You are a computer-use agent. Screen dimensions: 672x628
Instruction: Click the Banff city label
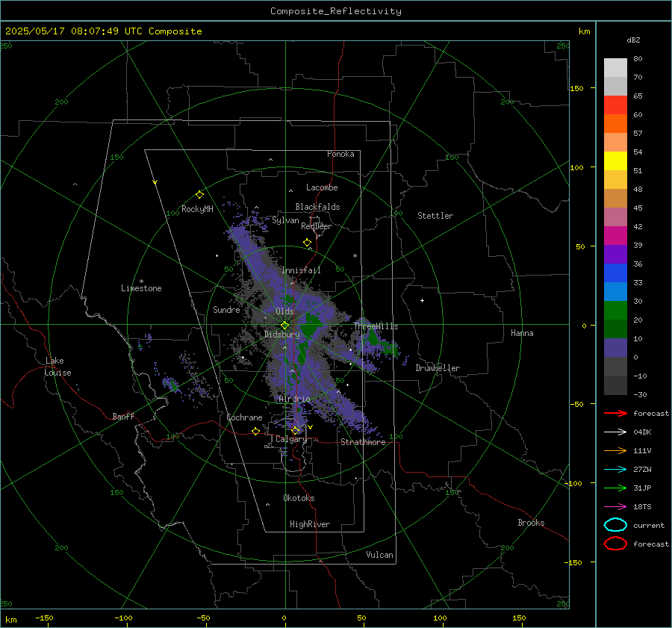pyautogui.click(x=123, y=416)
